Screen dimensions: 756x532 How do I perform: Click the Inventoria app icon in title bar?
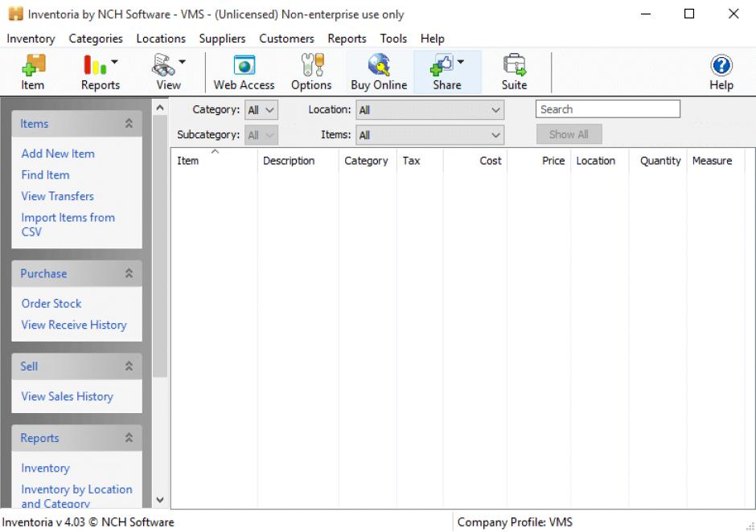[x=16, y=14]
